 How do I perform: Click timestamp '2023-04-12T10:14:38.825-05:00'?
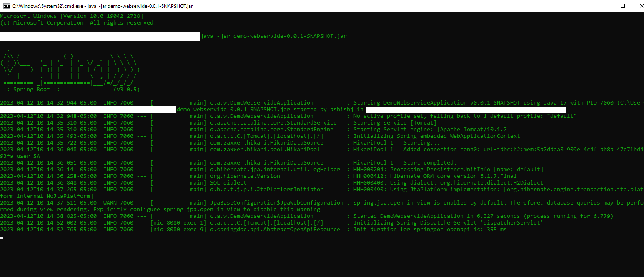[x=48, y=216]
